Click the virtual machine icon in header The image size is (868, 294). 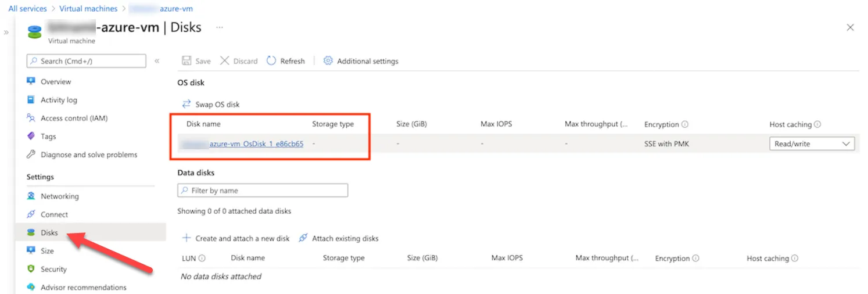(x=35, y=31)
